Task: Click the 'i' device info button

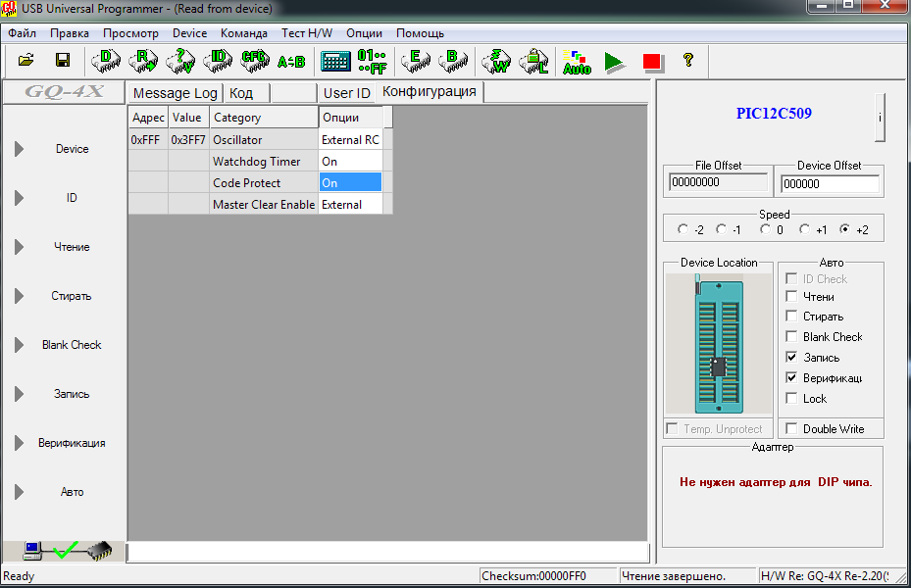Action: click(x=881, y=118)
